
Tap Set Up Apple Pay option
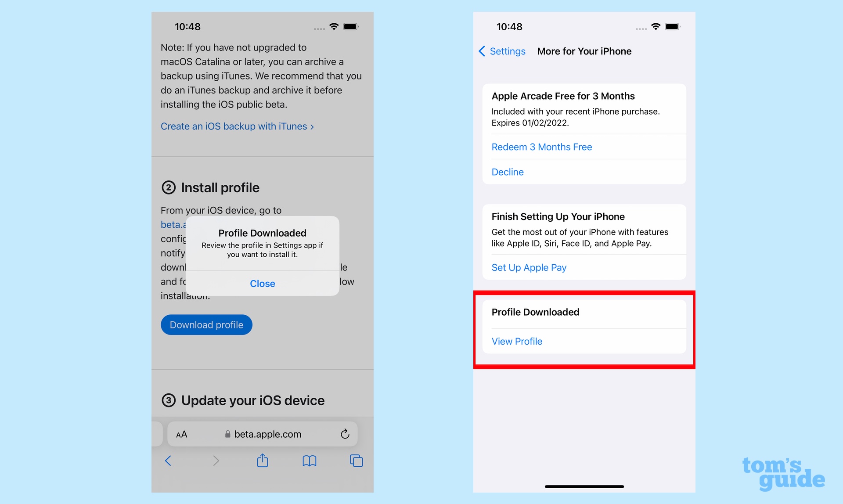tap(529, 267)
